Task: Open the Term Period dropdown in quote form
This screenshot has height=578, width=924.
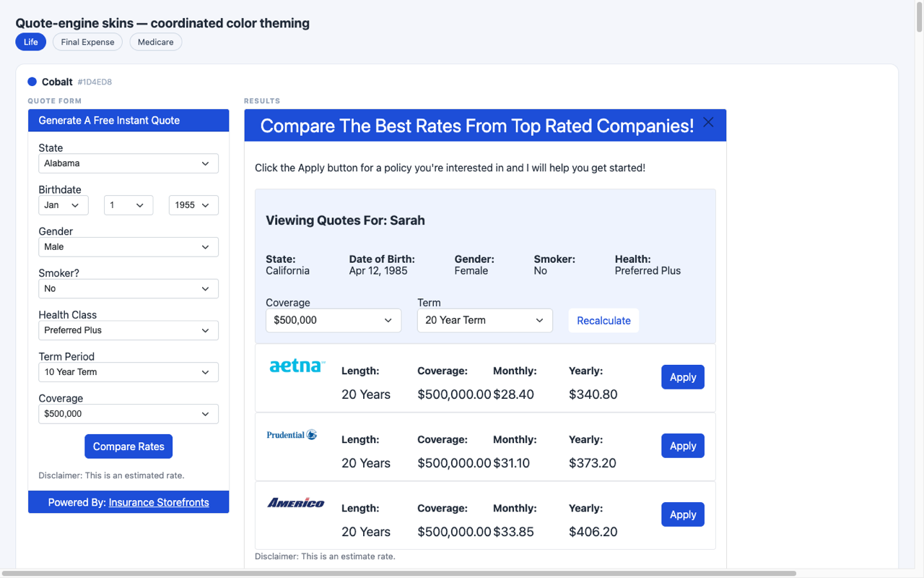Action: [128, 372]
